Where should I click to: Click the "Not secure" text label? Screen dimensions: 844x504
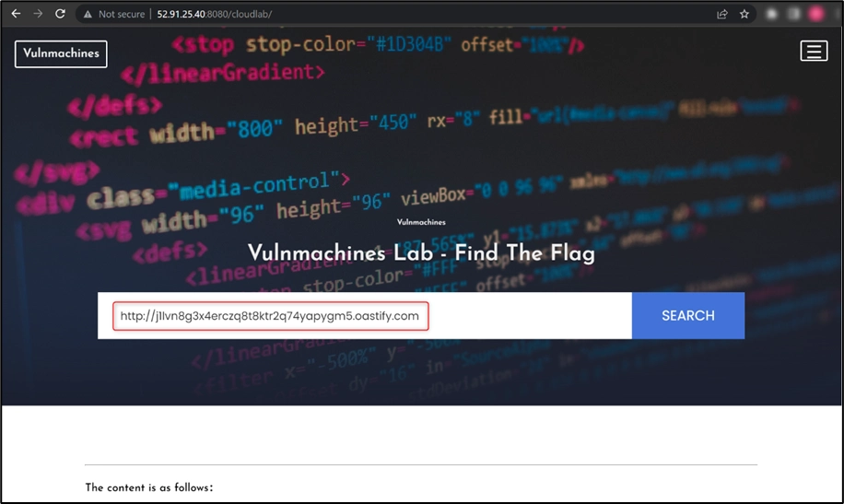(121, 15)
